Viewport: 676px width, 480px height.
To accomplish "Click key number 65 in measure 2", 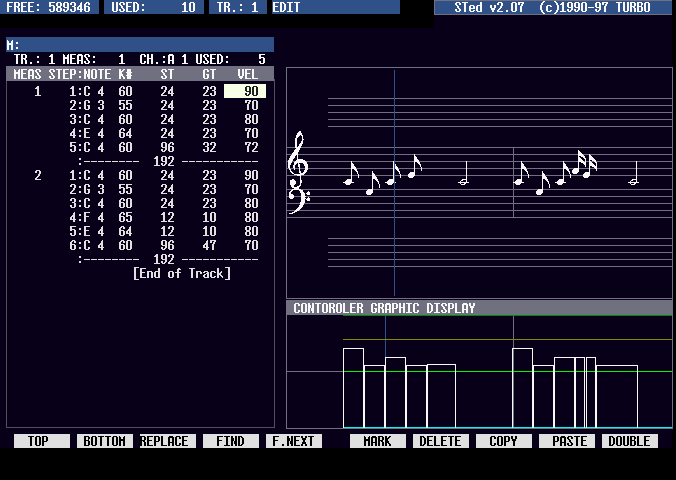I will pos(125,217).
